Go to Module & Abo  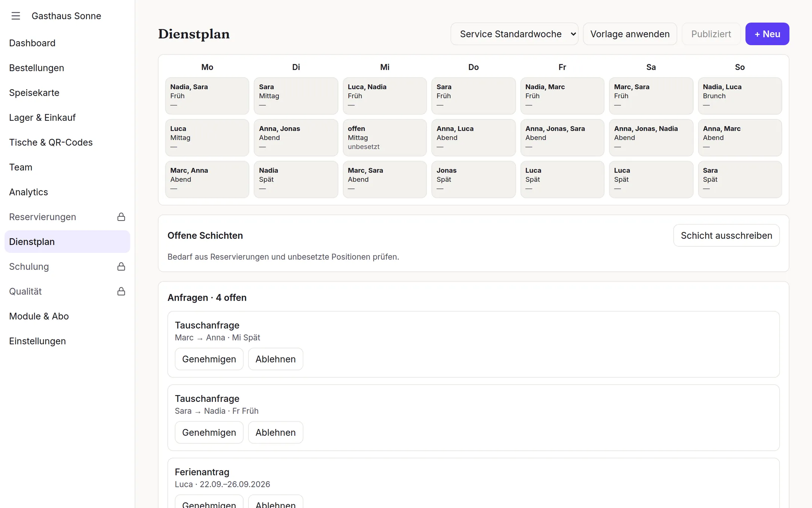(67, 316)
